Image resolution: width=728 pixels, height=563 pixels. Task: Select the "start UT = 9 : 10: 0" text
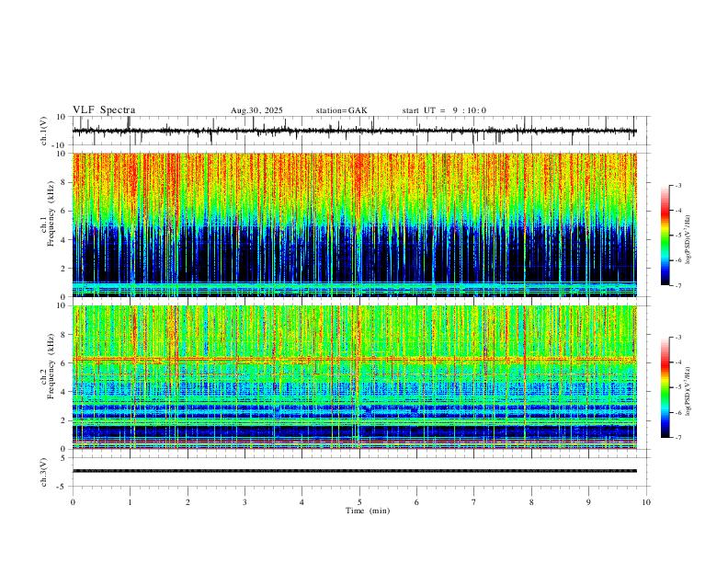tap(444, 110)
